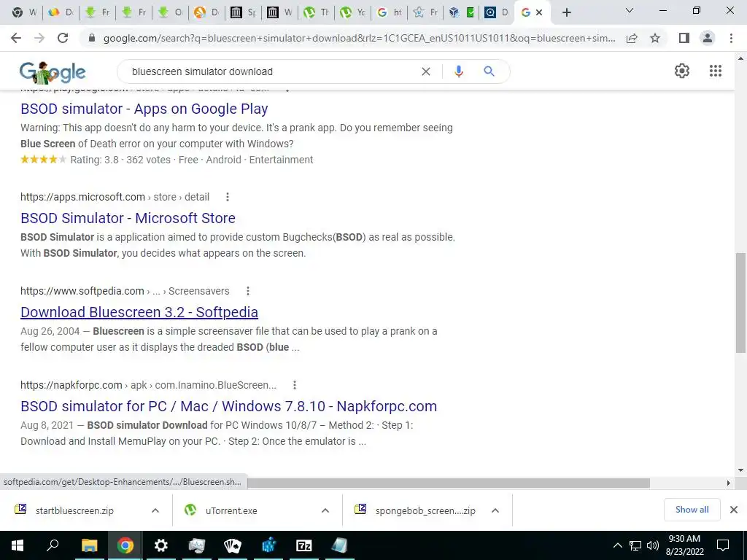Click the scroll-down arrow of page scrollbar
The width and height of the screenshot is (747, 560).
click(740, 470)
